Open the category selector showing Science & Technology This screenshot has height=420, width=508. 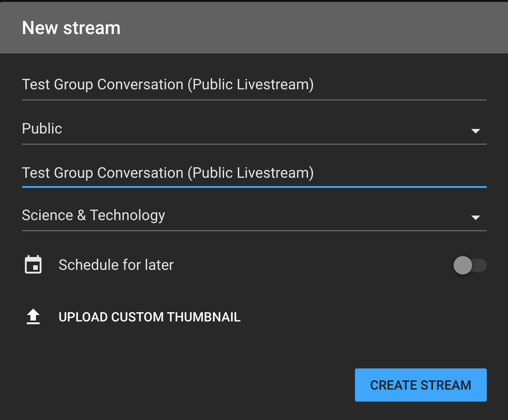tap(254, 216)
